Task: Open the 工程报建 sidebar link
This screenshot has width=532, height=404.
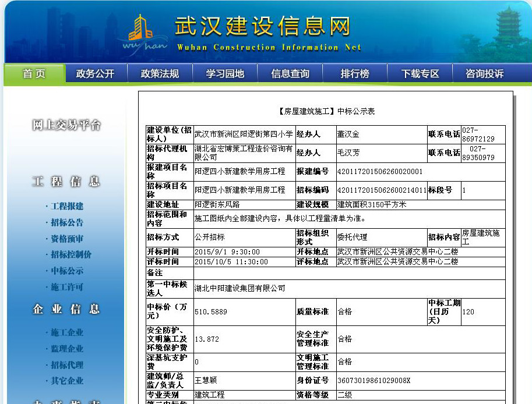Action: point(66,206)
